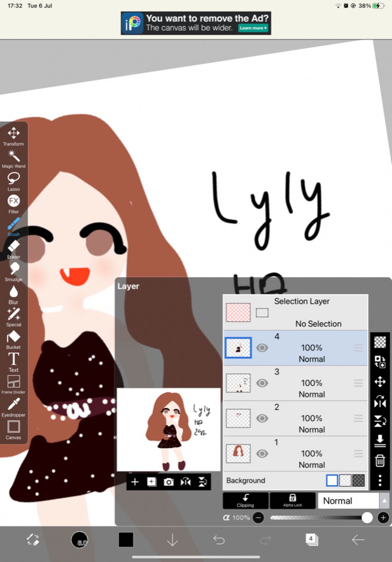Click the opacity slider handle

(367, 518)
